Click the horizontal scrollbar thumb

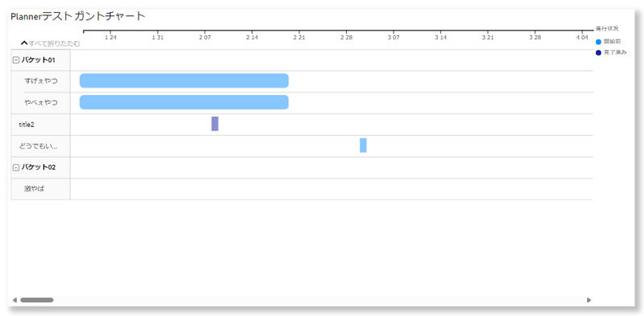point(37,300)
